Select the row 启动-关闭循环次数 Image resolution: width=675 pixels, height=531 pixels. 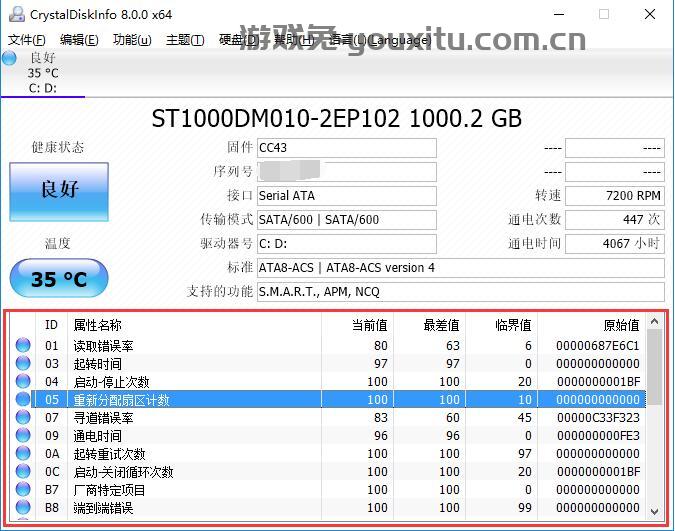329,472
